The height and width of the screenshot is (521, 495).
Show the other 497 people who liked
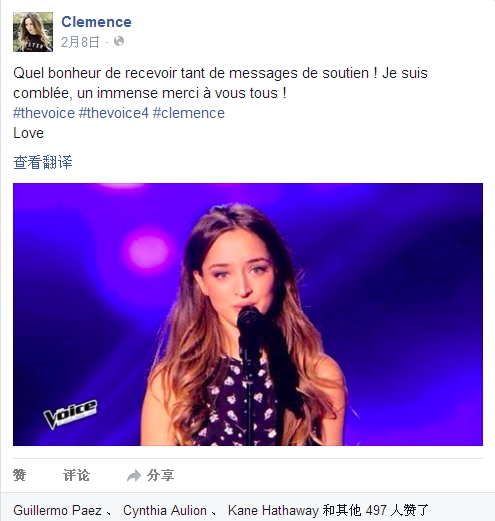[x=375, y=510]
